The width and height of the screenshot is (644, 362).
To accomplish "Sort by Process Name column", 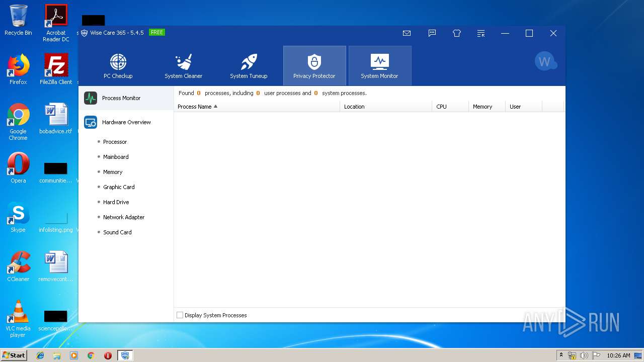I will [x=257, y=107].
